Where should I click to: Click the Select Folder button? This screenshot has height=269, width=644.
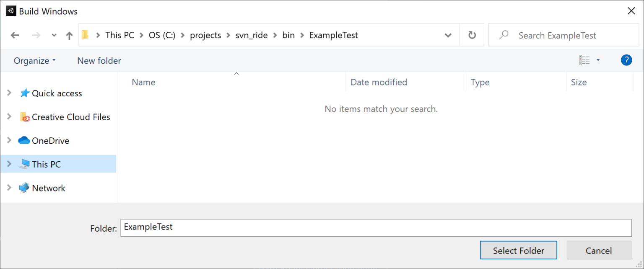point(518,250)
